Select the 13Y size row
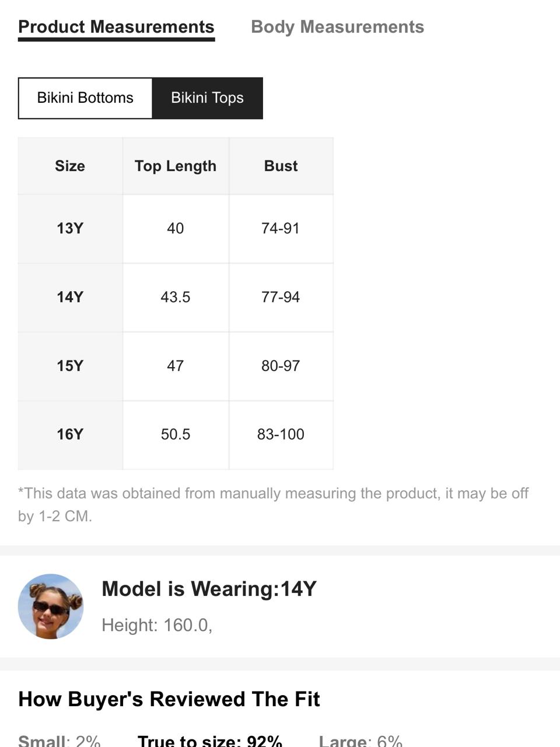This screenshot has width=560, height=747. tap(176, 228)
